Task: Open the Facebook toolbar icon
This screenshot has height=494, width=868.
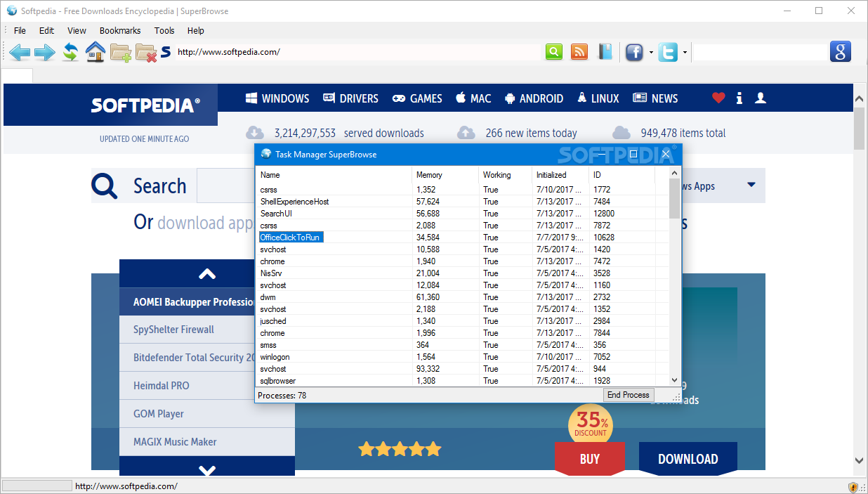Action: point(634,52)
